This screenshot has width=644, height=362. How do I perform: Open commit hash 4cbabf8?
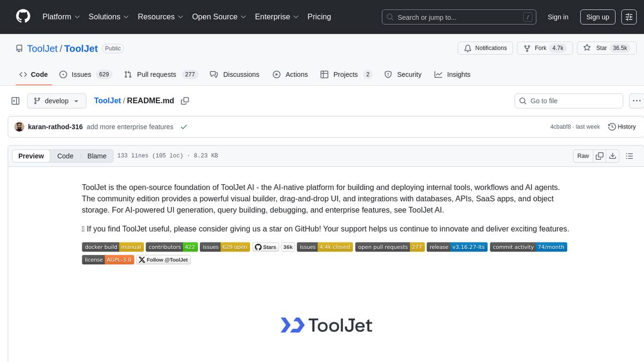tap(562, 127)
